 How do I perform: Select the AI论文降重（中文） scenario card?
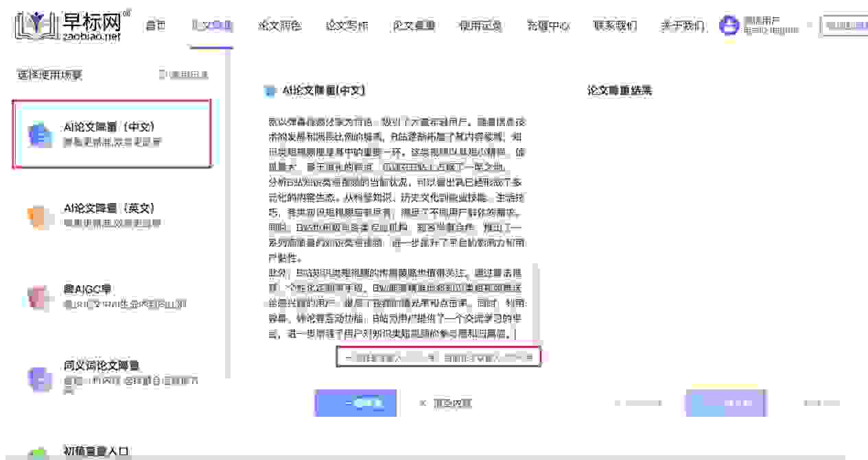tap(112, 134)
